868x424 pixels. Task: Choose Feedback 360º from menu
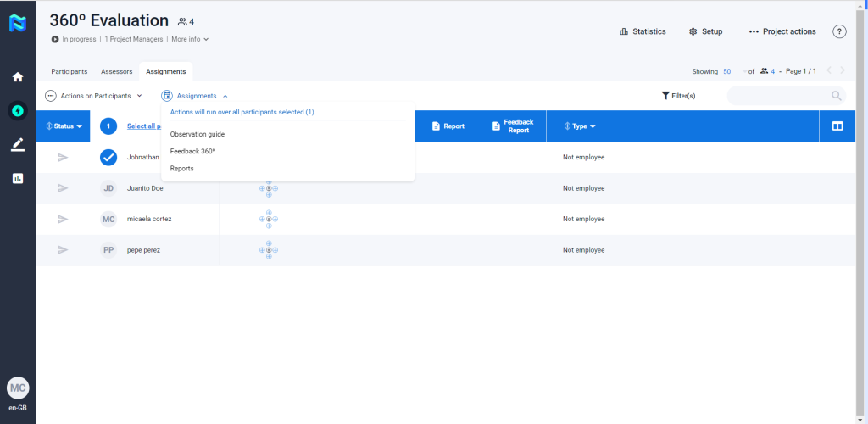[192, 151]
